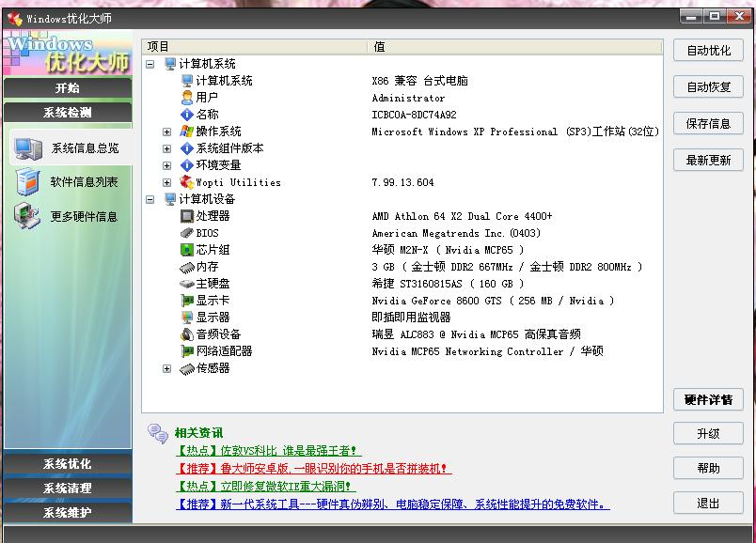
Task: Select the 华硕 M2N-X chipset value
Action: pos(448,250)
